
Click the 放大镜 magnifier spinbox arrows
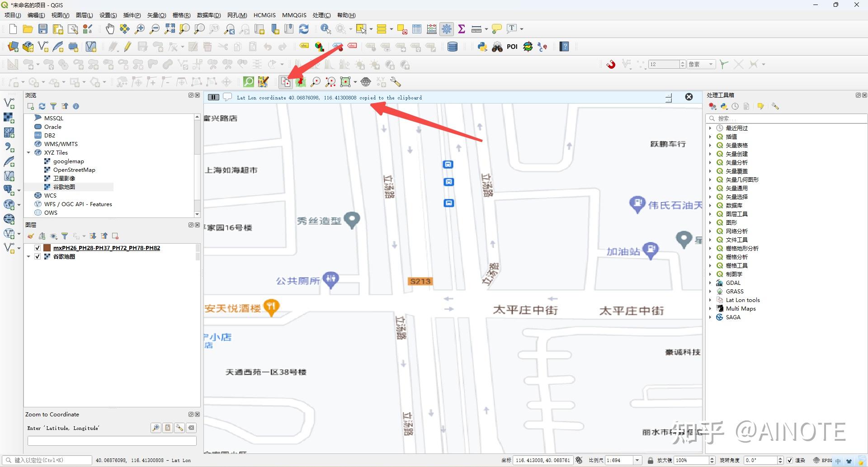coord(712,460)
